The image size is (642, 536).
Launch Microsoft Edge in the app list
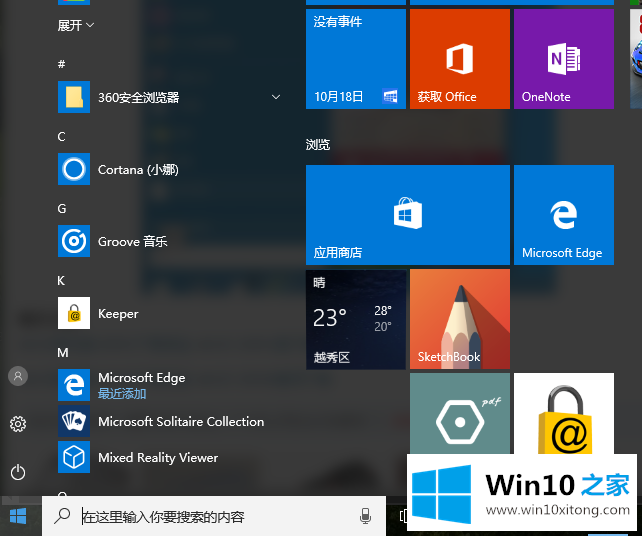pyautogui.click(x=170, y=385)
